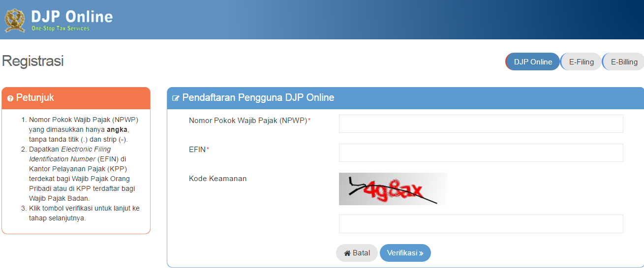Click the Verifikasi button
The height and width of the screenshot is (279, 644).
tap(405, 253)
